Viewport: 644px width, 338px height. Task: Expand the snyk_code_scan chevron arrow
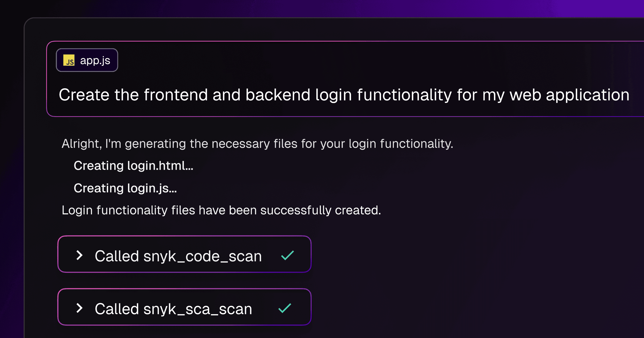pos(79,255)
